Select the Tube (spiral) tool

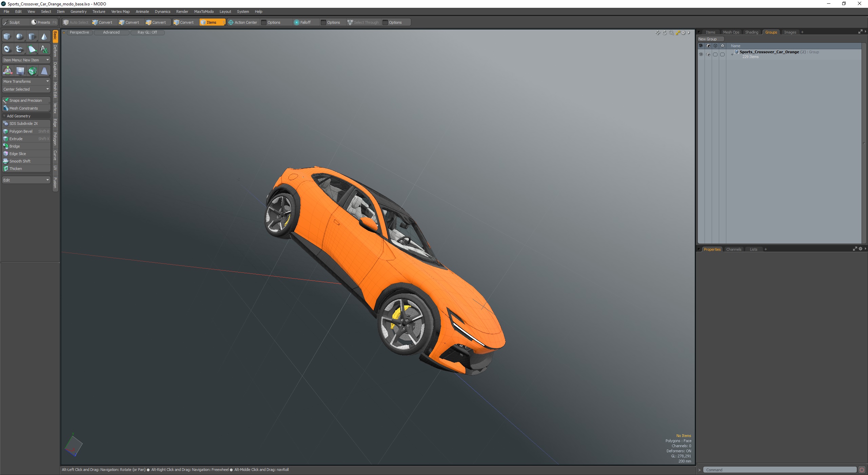coord(20,49)
